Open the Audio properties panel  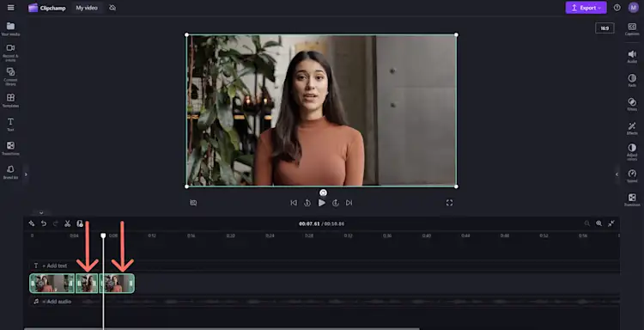632,57
